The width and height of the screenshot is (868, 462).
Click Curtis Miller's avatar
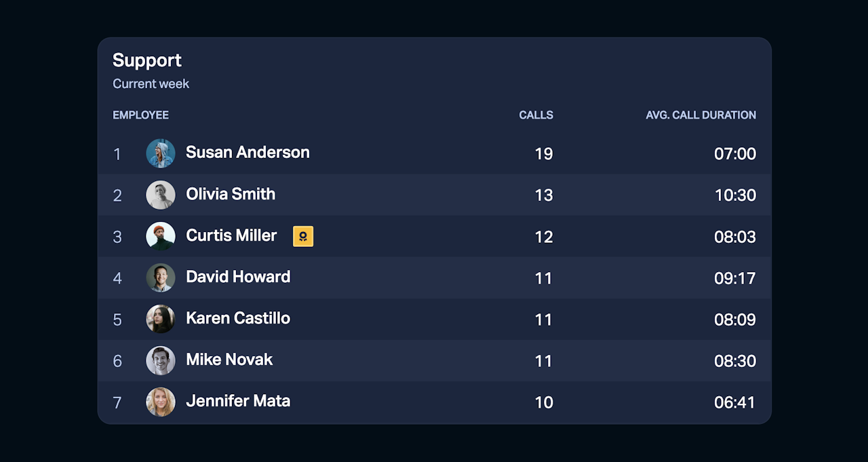coord(161,236)
